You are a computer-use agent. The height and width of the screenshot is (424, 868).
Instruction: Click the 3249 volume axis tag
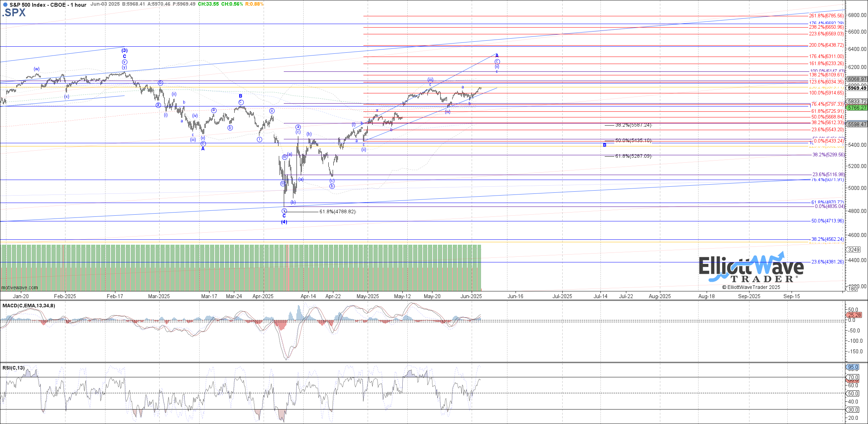854,250
